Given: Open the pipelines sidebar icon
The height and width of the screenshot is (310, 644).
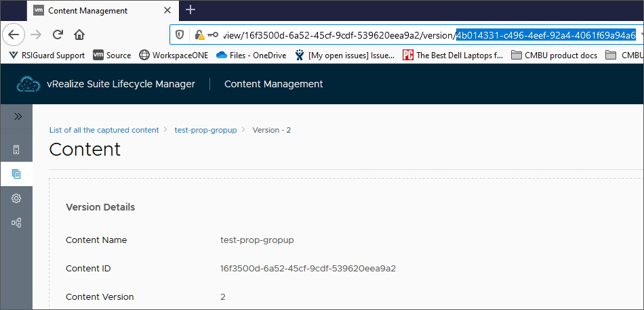Looking at the screenshot, I should (x=16, y=223).
